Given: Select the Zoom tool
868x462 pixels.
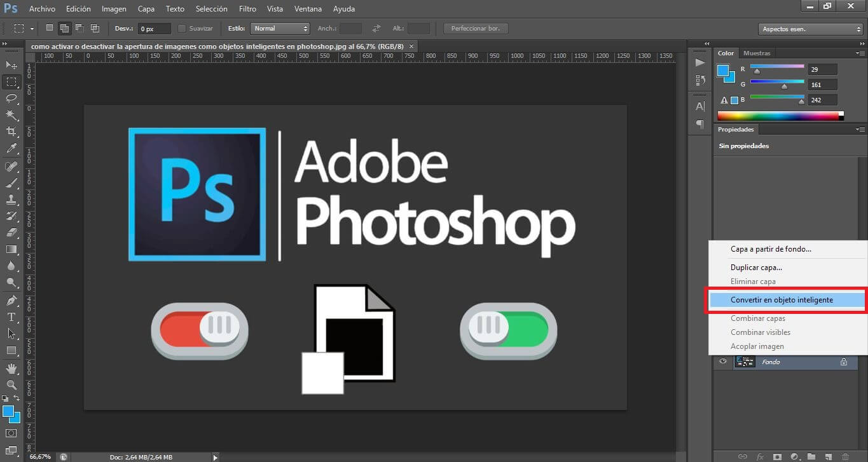Looking at the screenshot, I should tap(11, 385).
